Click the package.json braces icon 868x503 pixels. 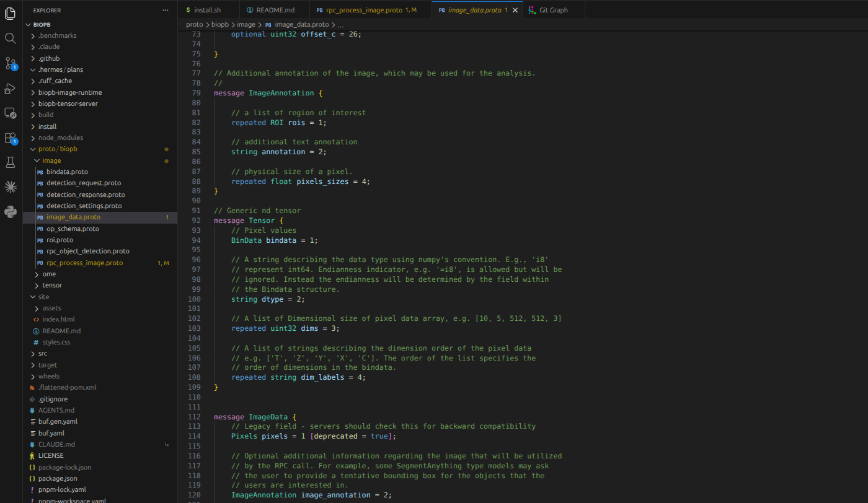[x=32, y=478]
